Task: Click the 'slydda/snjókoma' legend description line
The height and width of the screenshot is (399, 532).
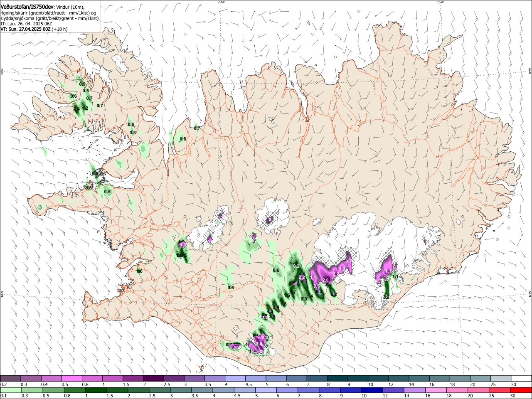Action: (49, 18)
